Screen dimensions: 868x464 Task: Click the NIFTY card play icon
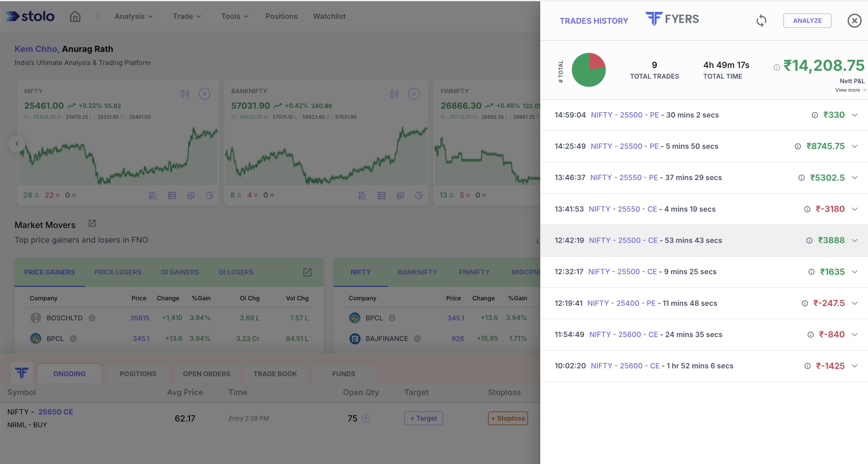tap(204, 94)
